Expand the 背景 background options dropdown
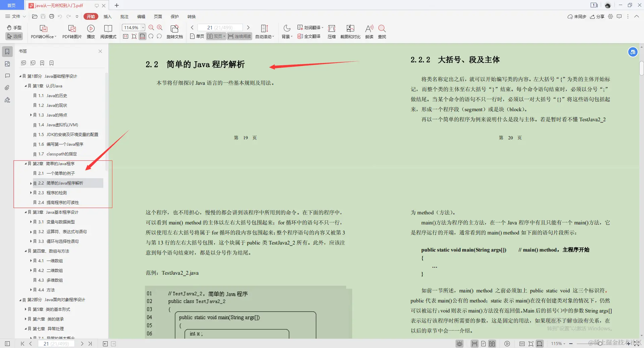This screenshot has width=644, height=348. point(287,36)
